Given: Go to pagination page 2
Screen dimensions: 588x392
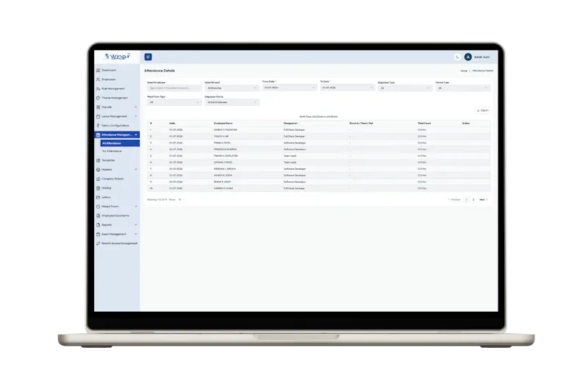Looking at the screenshot, I should tap(473, 199).
